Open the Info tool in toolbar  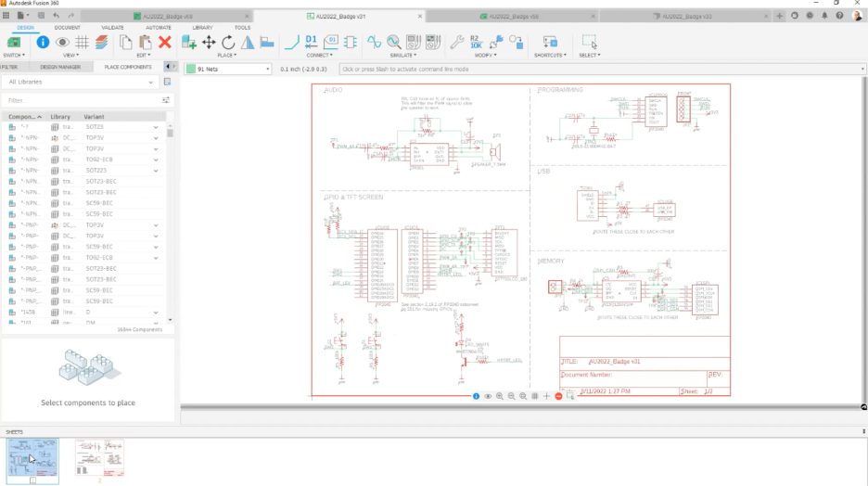[43, 42]
